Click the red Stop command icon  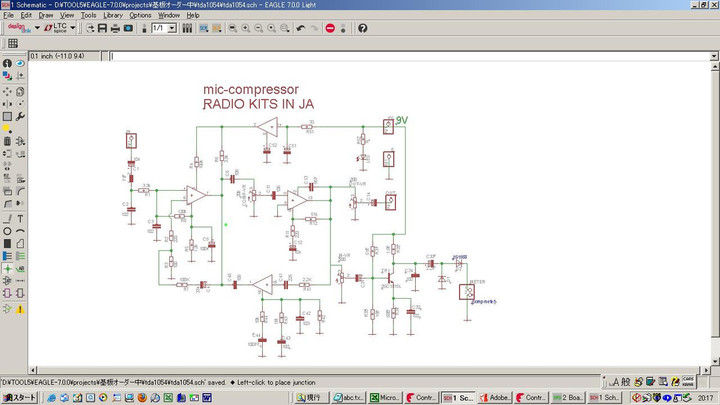click(330, 28)
